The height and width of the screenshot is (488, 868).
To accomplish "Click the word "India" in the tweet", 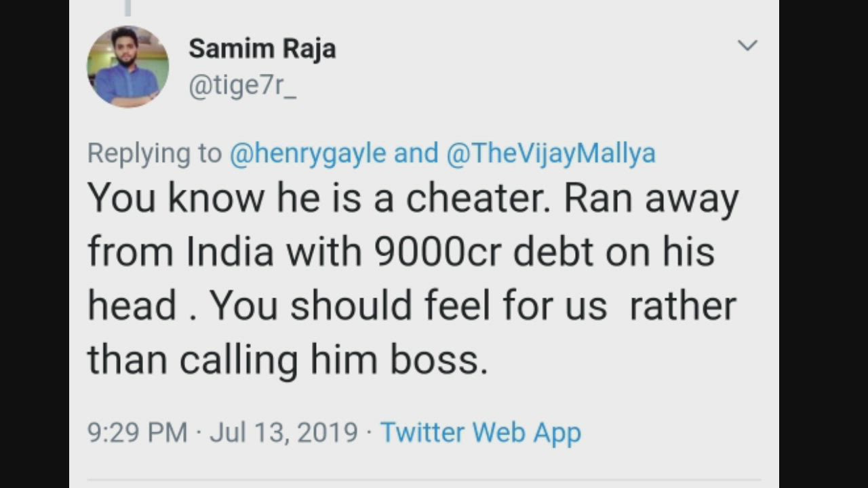I will point(230,251).
